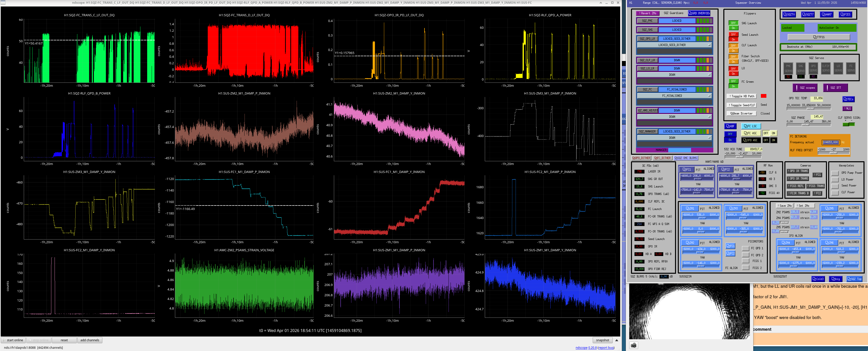Open the FC_DITHER display
868x351 pixels.
(x=663, y=158)
